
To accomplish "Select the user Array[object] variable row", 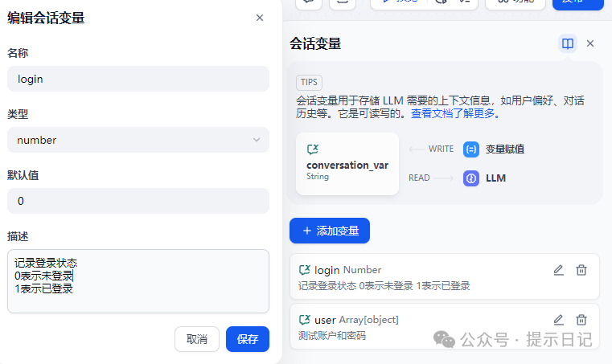I will (x=418, y=326).
